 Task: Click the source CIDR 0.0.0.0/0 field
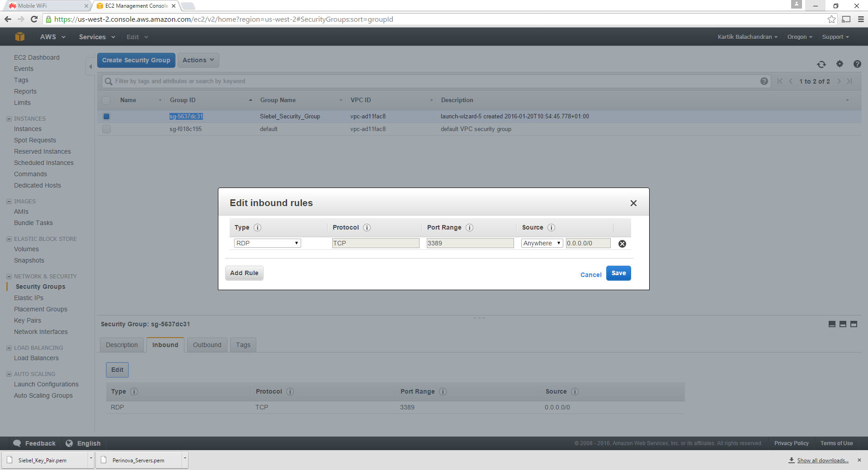click(588, 243)
